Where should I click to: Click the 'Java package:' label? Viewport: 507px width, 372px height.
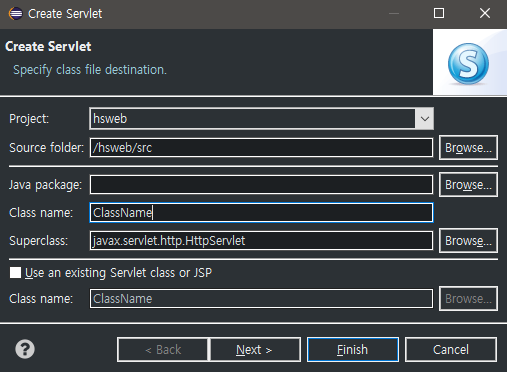pos(45,185)
